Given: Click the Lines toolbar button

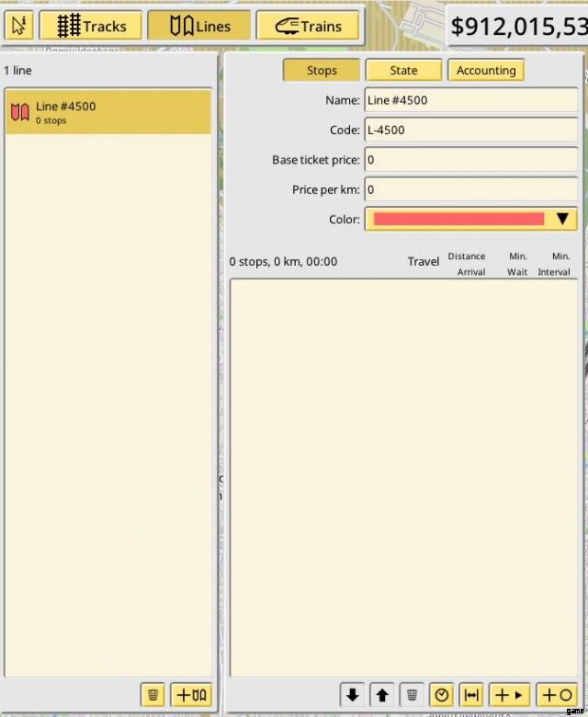Looking at the screenshot, I should point(199,26).
